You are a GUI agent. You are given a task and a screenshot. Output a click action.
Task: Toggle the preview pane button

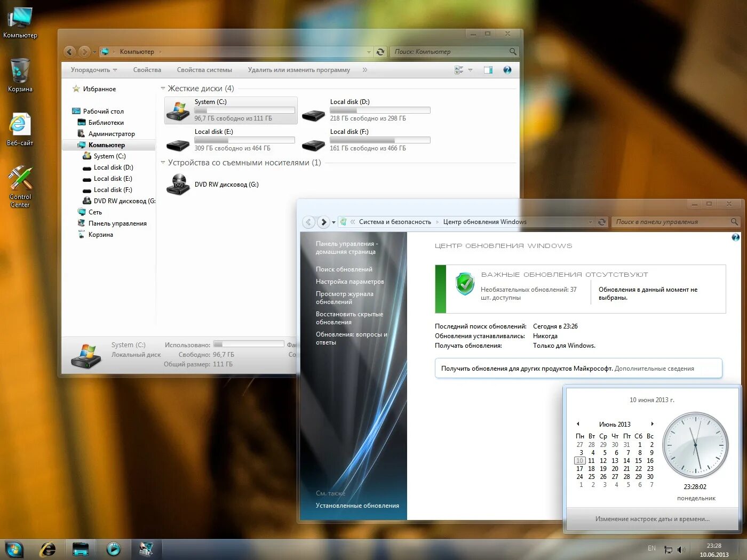pos(488,70)
